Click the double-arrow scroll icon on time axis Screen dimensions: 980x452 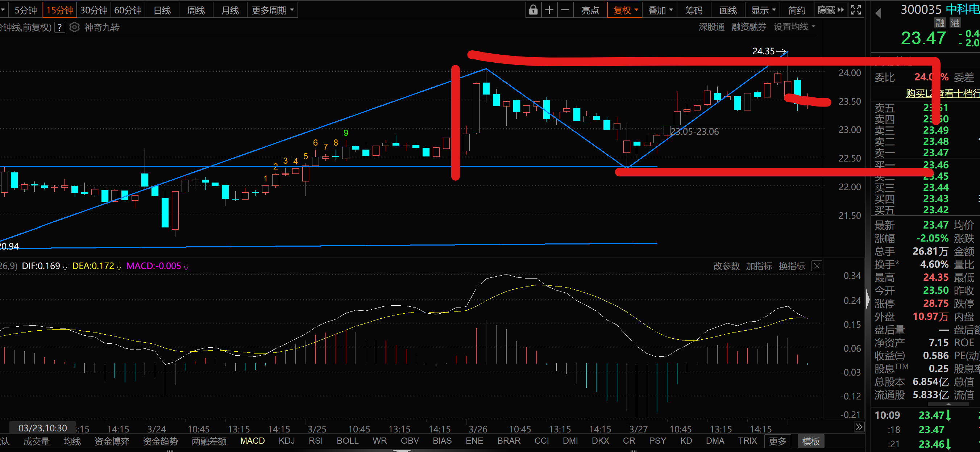[859, 427]
